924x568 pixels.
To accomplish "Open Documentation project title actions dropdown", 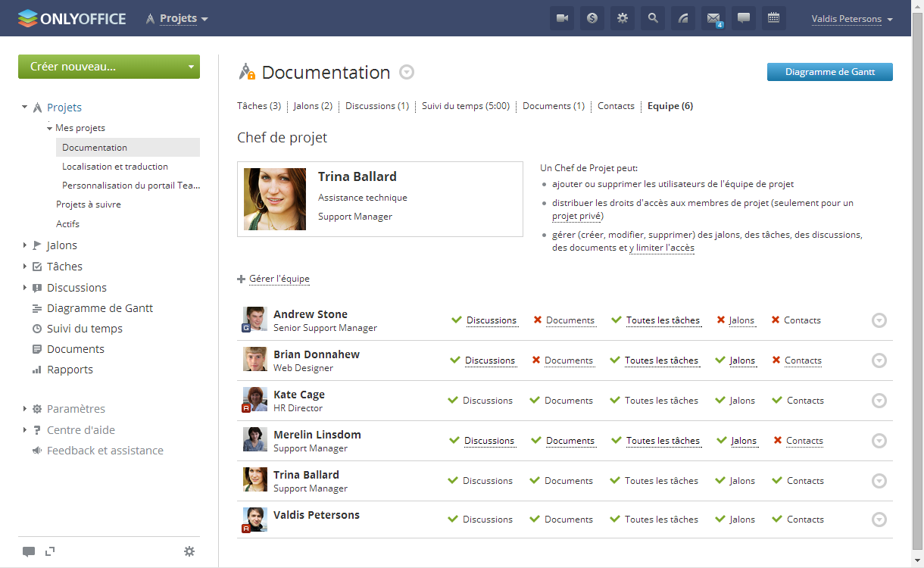I will 407,73.
